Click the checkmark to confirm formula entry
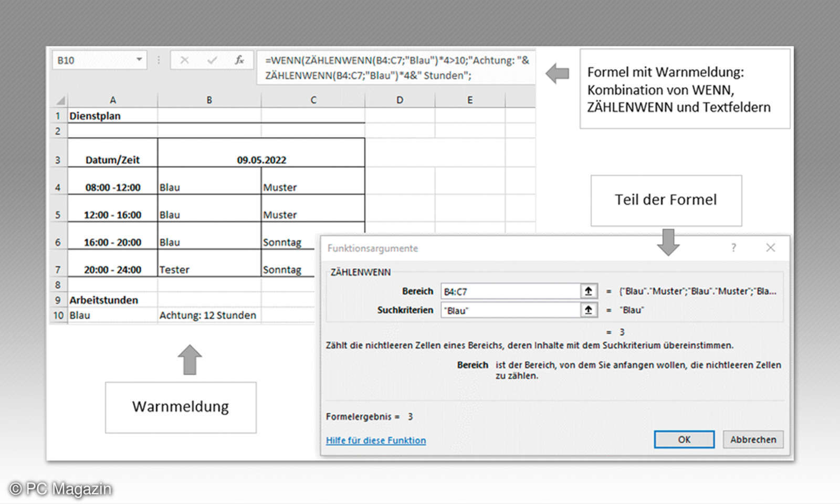Image resolution: width=840 pixels, height=504 pixels. click(212, 60)
